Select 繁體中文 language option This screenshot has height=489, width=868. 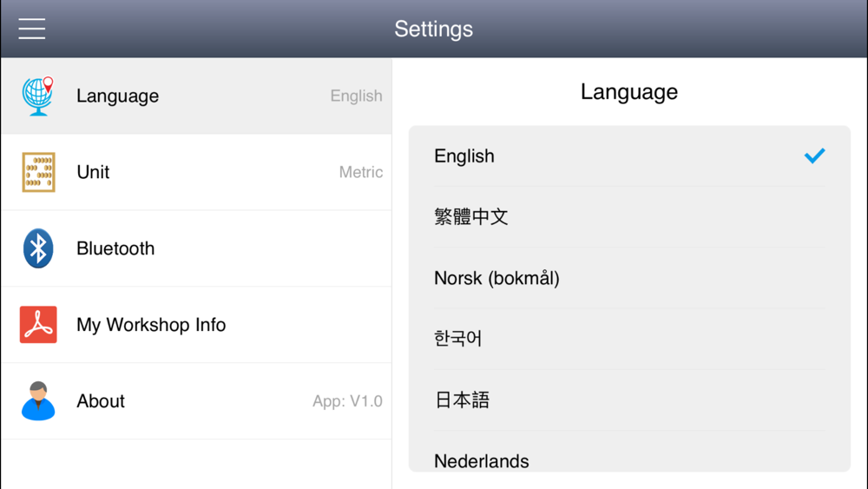click(x=629, y=216)
